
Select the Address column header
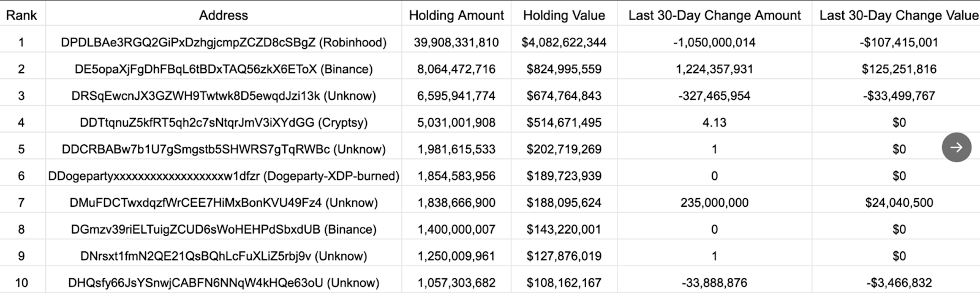[x=224, y=15]
